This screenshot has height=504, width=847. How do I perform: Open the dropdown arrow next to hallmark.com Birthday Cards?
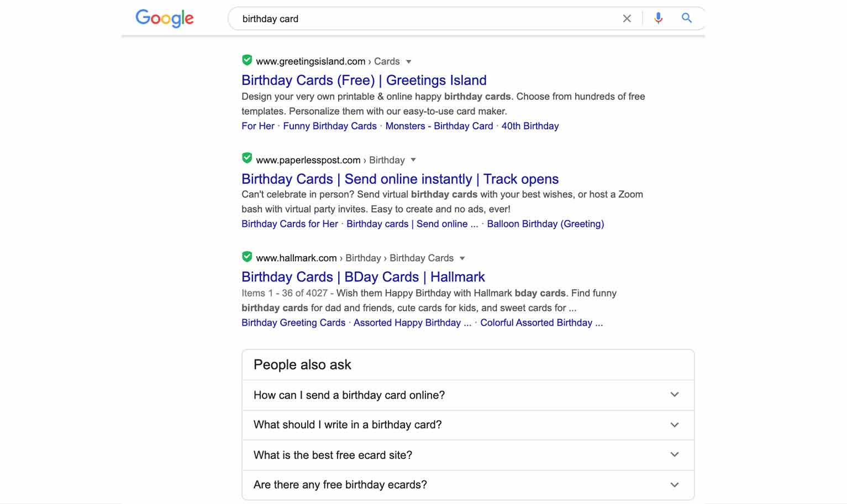click(462, 258)
